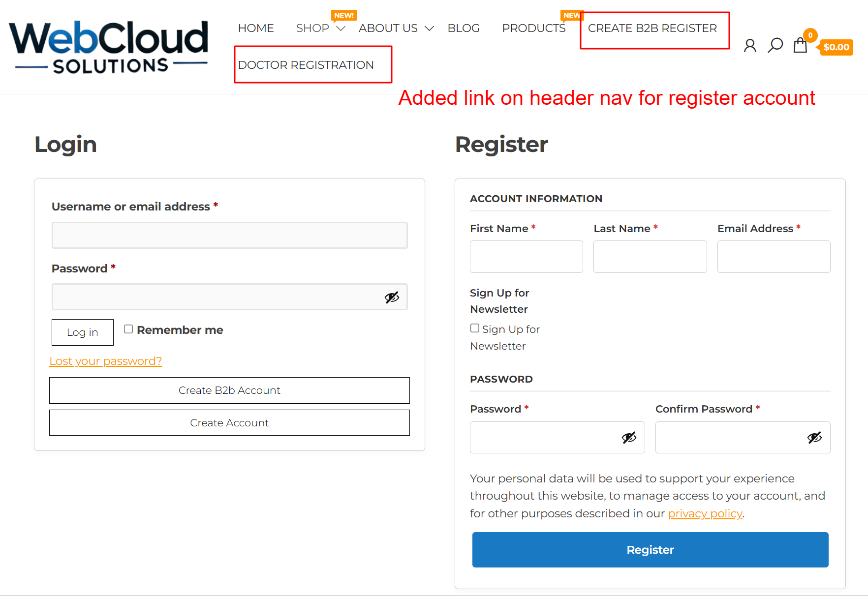Click the Register button
The image size is (868, 596).
click(650, 549)
